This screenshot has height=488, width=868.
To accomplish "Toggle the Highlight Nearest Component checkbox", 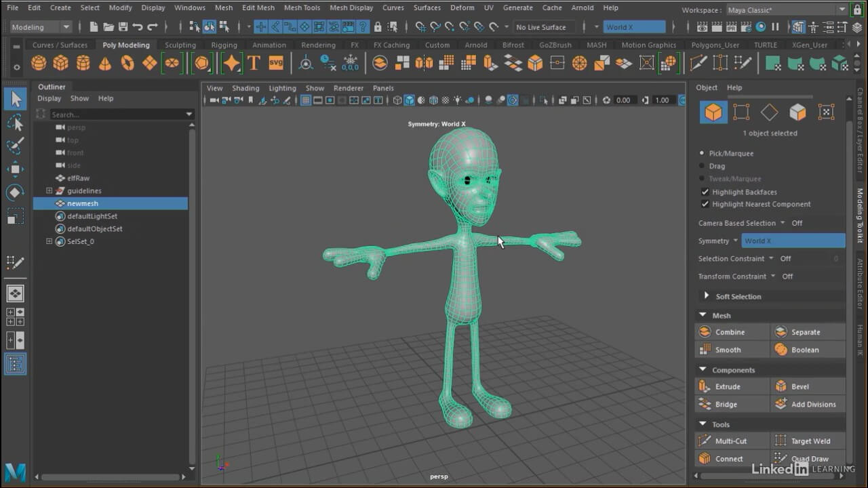I will (x=705, y=204).
